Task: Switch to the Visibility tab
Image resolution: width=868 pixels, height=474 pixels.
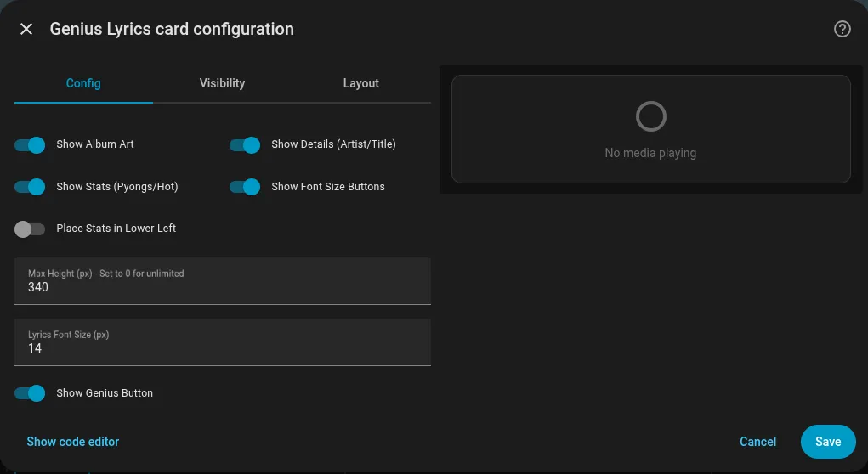Action: coord(222,83)
